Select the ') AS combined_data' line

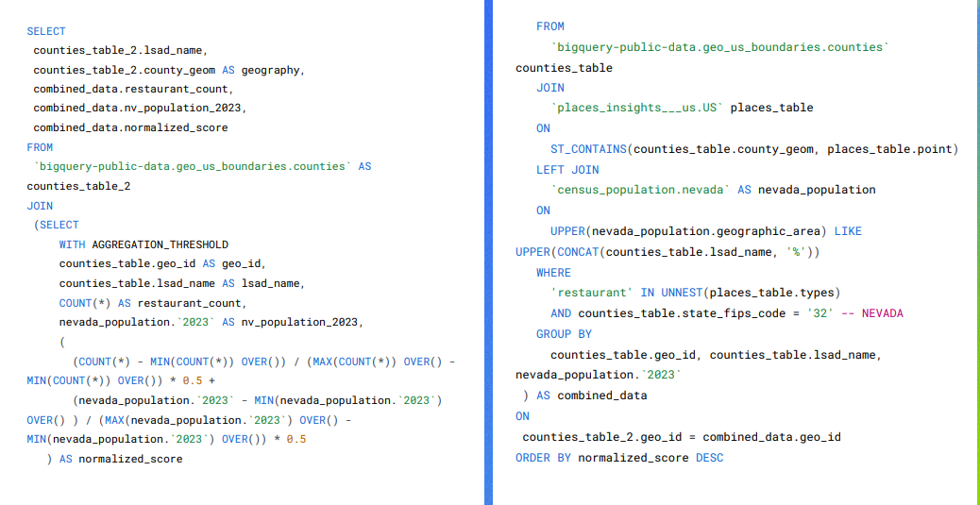coord(585,395)
